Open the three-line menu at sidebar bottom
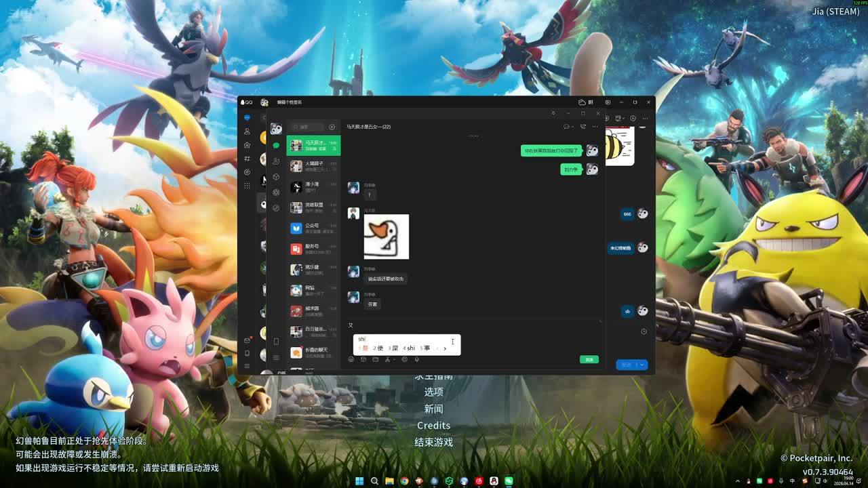Screen dimensions: 868x488 [x=276, y=357]
